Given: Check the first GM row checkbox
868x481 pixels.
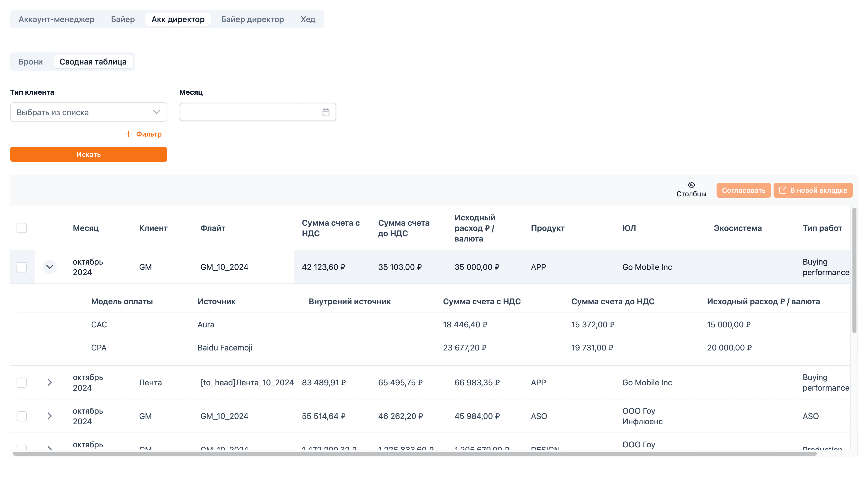Looking at the screenshot, I should 22,267.
